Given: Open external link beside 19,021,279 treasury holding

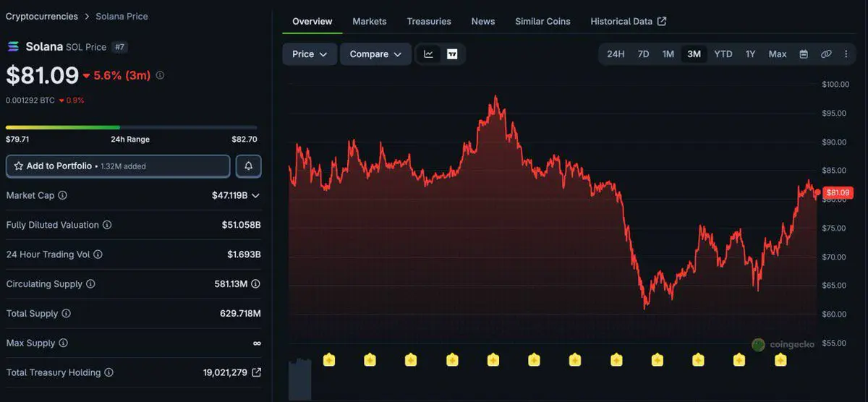Looking at the screenshot, I should pyautogui.click(x=256, y=373).
